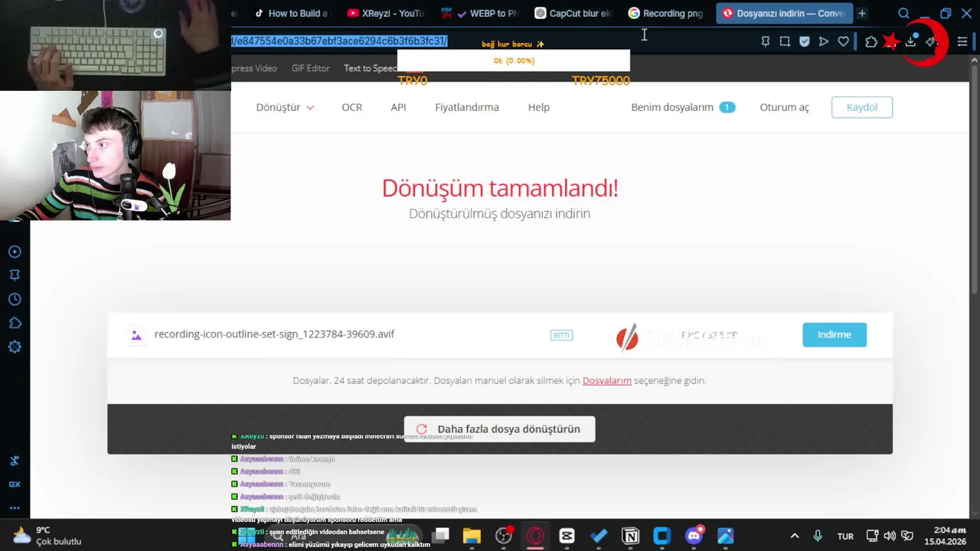Open Notion on the taskbar

click(631, 536)
